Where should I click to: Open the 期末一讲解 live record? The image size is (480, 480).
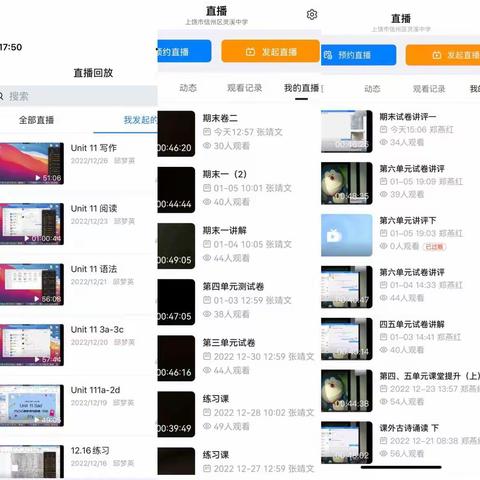tap(225, 231)
